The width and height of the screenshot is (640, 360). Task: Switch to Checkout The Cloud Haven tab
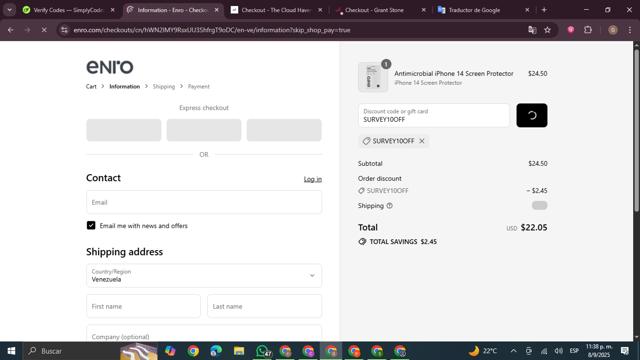[276, 10]
